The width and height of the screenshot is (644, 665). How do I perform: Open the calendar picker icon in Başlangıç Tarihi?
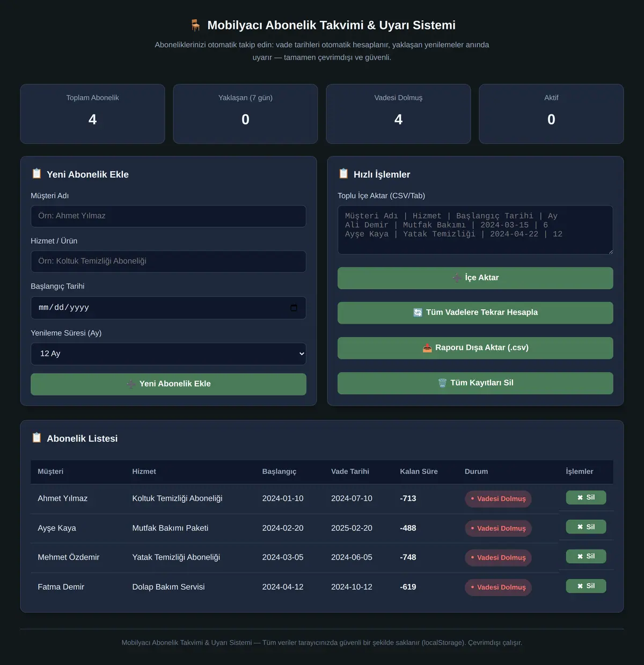[294, 308]
